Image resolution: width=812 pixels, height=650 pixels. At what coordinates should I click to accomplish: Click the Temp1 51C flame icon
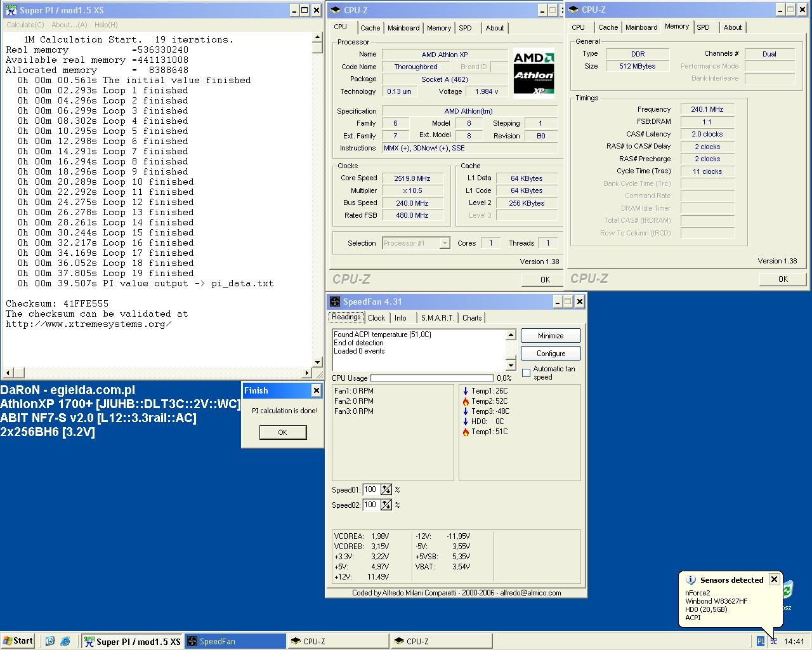(x=466, y=432)
